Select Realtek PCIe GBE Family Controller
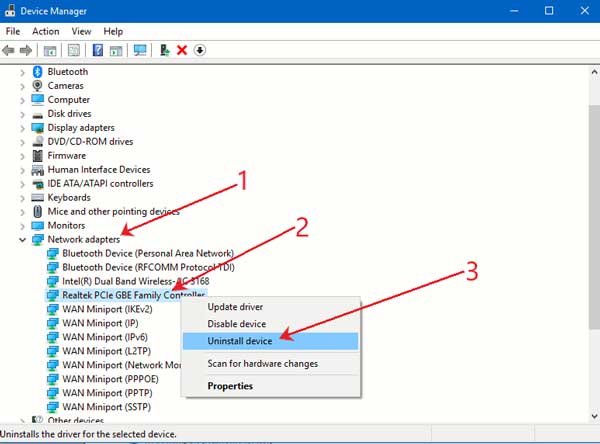This screenshot has width=600, height=444. point(133,295)
